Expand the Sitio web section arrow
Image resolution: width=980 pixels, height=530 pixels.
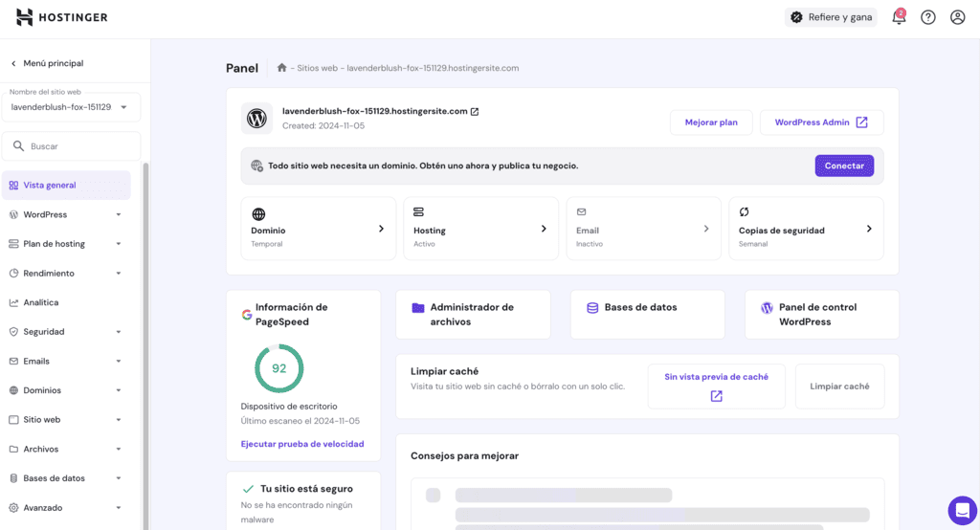pyautogui.click(x=118, y=419)
